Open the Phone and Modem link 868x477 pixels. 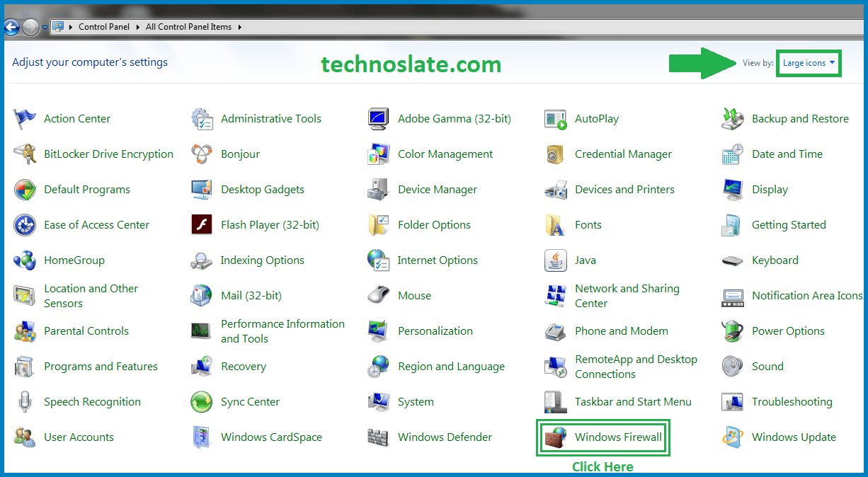pyautogui.click(x=622, y=331)
